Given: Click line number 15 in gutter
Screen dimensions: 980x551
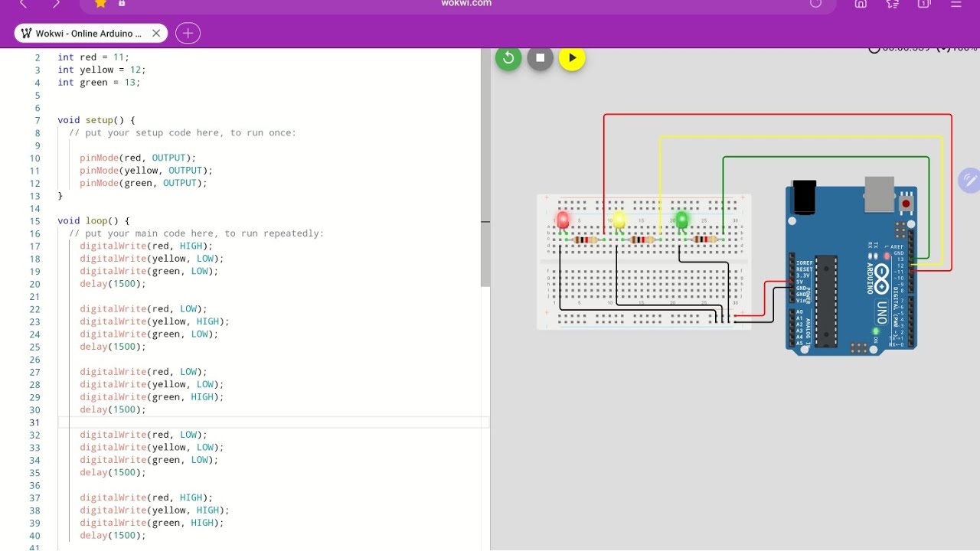Looking at the screenshot, I should [34, 221].
